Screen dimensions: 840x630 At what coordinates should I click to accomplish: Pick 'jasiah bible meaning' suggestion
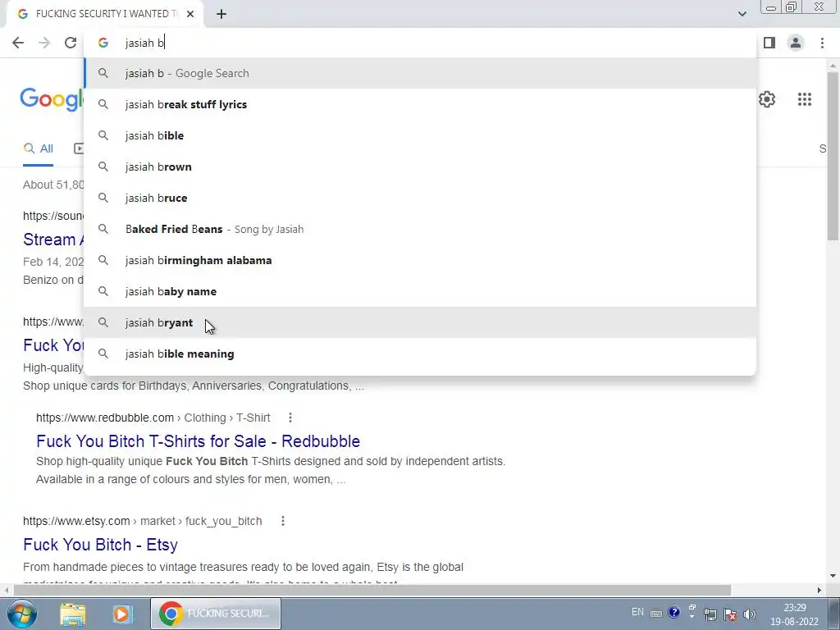(420, 354)
